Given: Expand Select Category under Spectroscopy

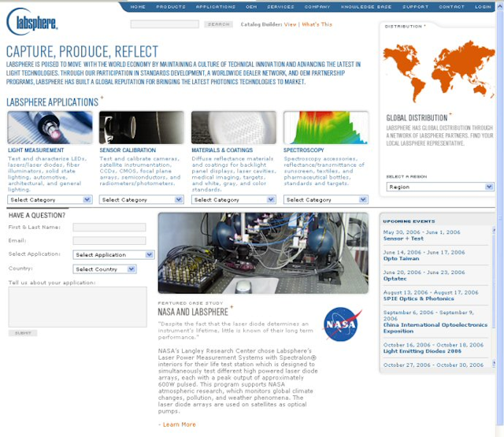Looking at the screenshot, I should point(325,199).
